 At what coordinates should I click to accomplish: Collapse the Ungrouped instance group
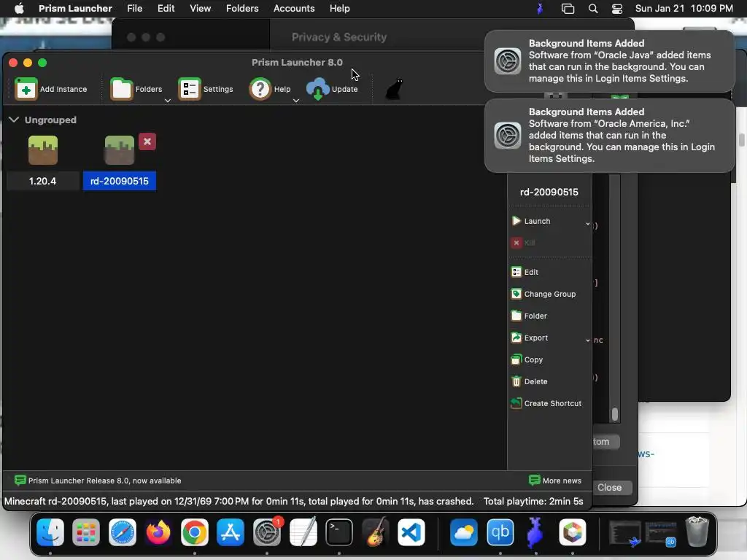[14, 120]
